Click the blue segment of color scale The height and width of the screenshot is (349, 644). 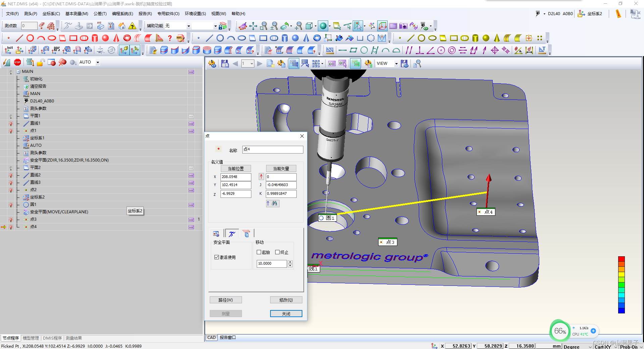click(x=622, y=310)
